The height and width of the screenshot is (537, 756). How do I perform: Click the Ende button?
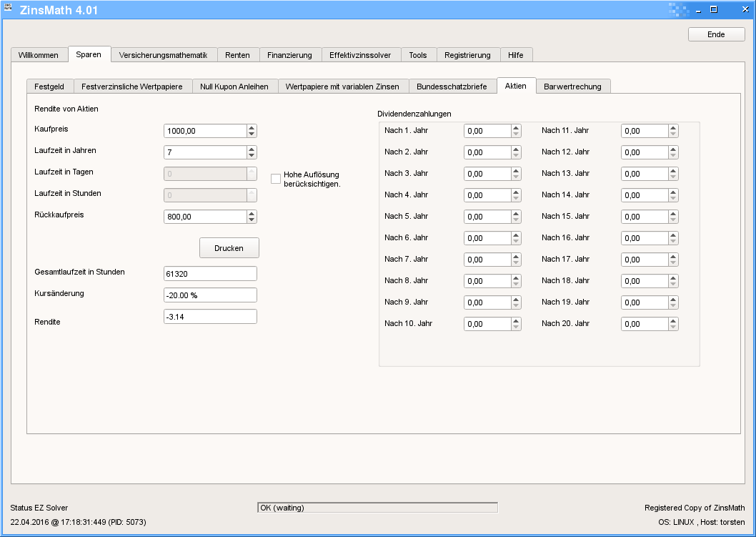[716, 34]
